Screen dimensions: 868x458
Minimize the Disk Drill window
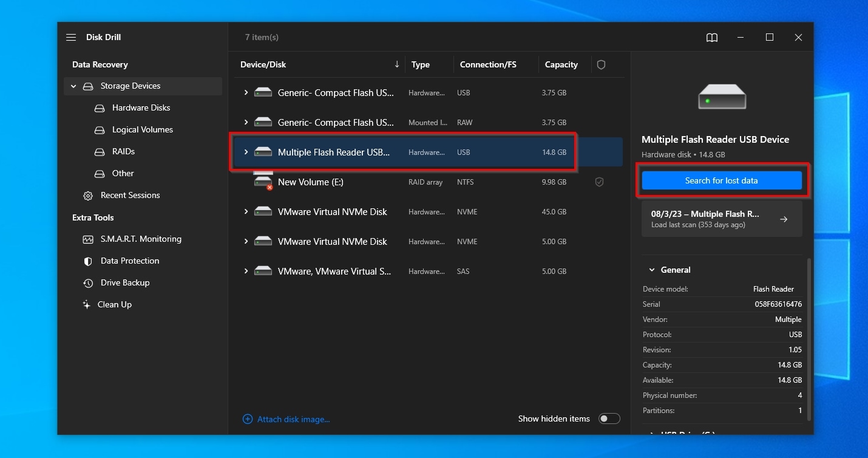point(741,37)
